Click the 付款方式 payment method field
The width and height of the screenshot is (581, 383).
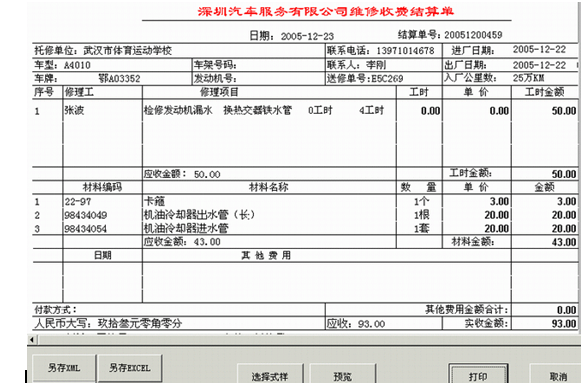click(x=179, y=310)
